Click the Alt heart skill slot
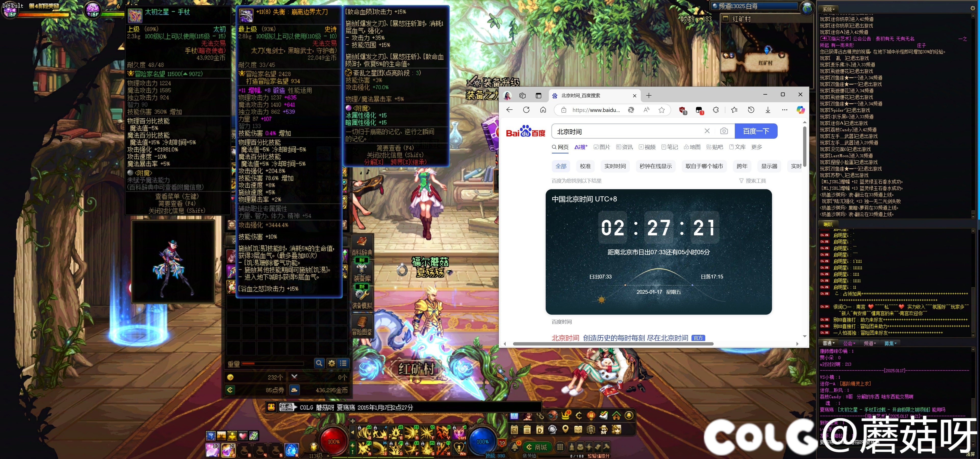The width and height of the screenshot is (980, 459). pyautogui.click(x=459, y=448)
